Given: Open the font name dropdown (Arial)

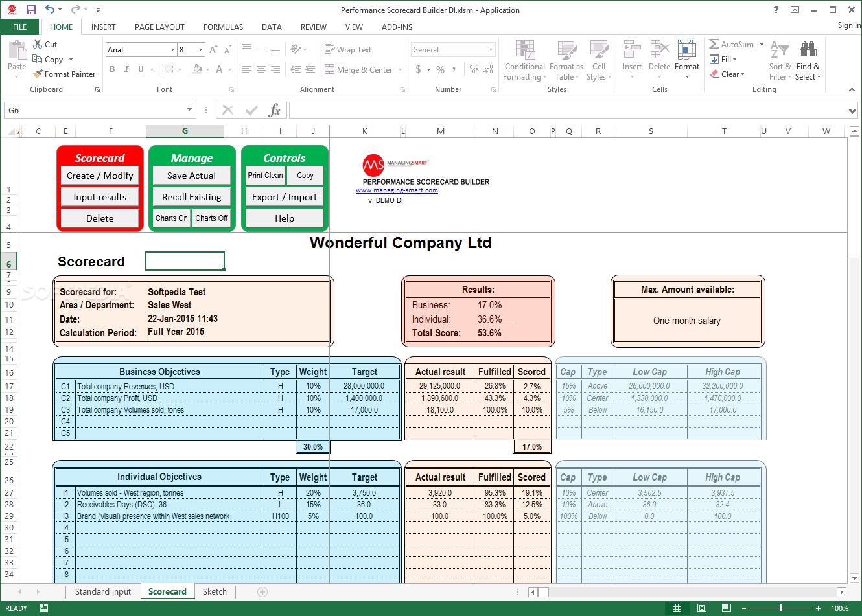Looking at the screenshot, I should [173, 50].
